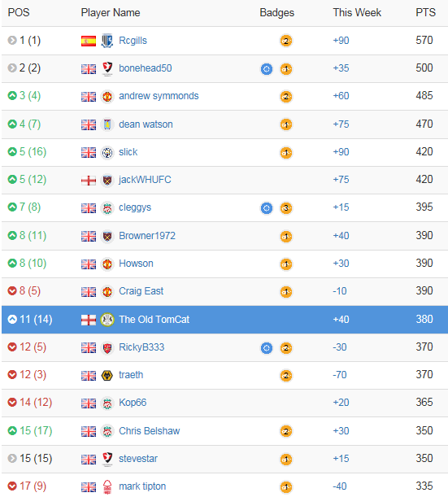Click the orange badge on andrew symmonds' row
The height and width of the screenshot is (497, 448).
point(286,96)
